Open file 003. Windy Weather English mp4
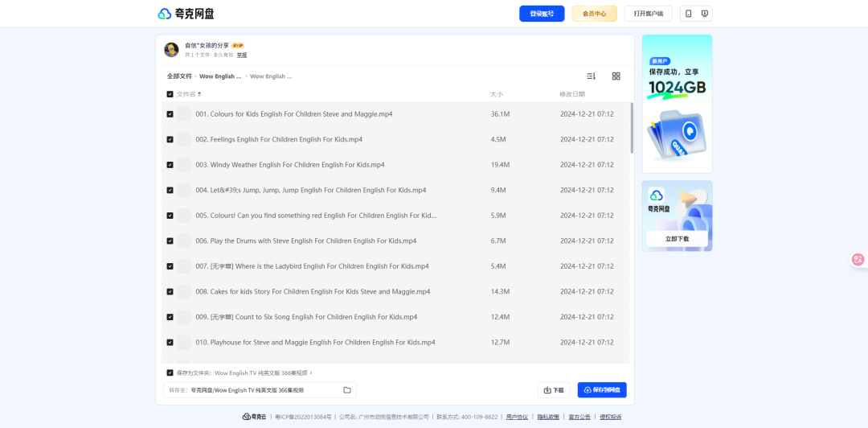This screenshot has width=868, height=428. pos(290,165)
